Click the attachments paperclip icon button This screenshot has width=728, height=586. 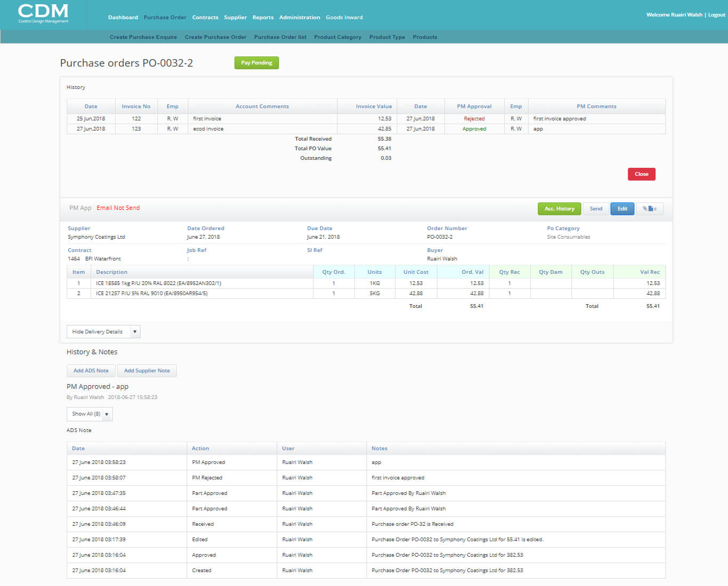pyautogui.click(x=649, y=209)
